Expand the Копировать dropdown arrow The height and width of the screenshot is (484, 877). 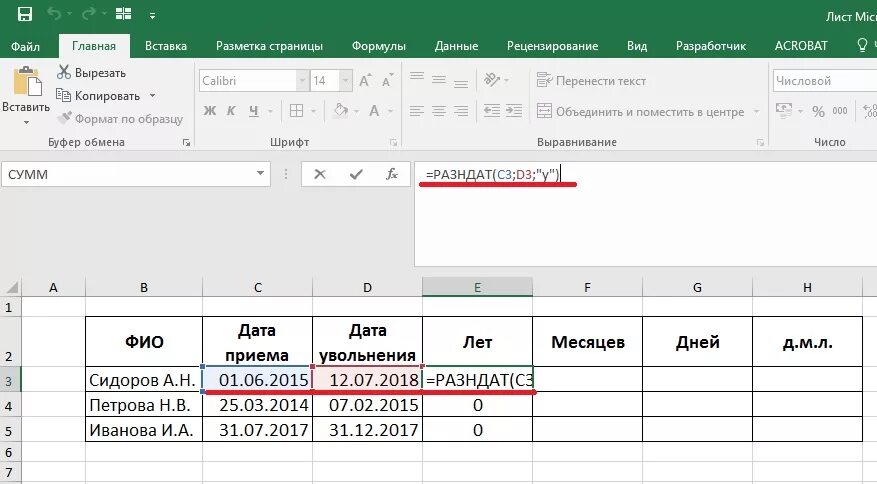click(152, 96)
